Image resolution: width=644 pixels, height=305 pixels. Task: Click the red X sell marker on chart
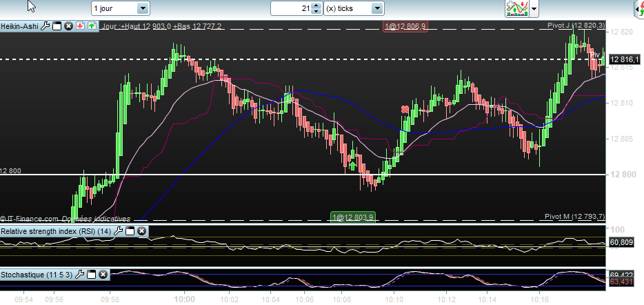tap(405, 109)
